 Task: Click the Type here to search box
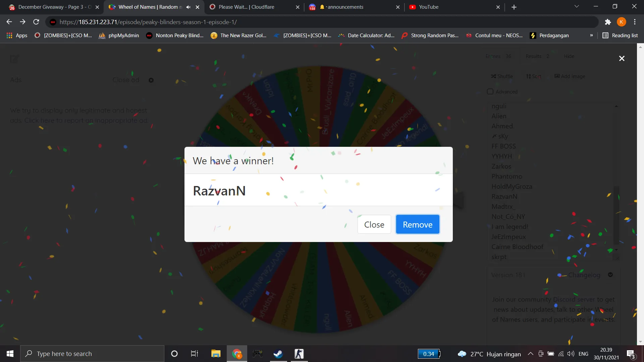[92, 354]
